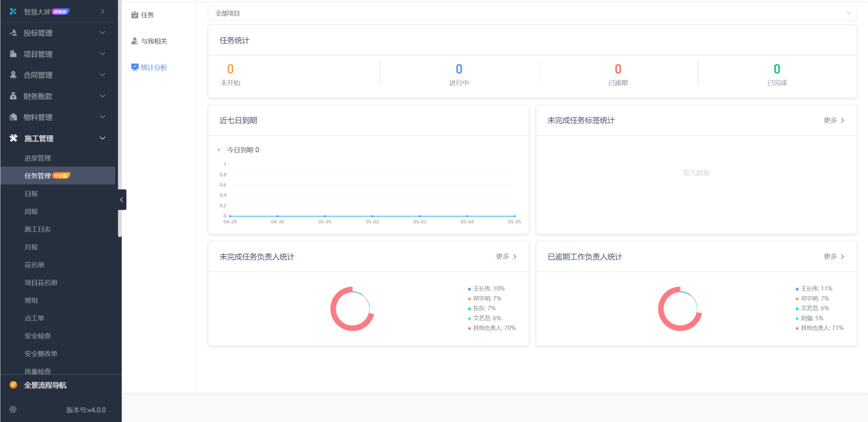Open the 全景流程导航 navigation icon
868x422 pixels.
12,385
